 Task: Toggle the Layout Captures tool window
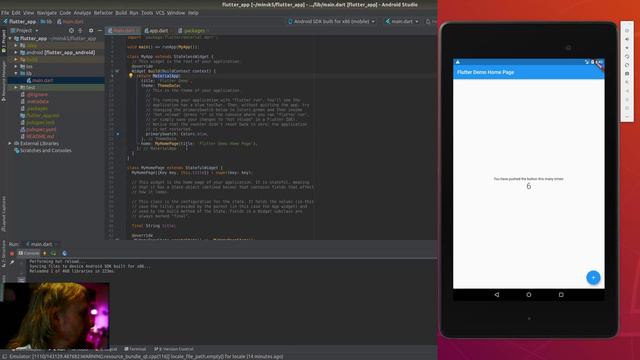click(4, 213)
